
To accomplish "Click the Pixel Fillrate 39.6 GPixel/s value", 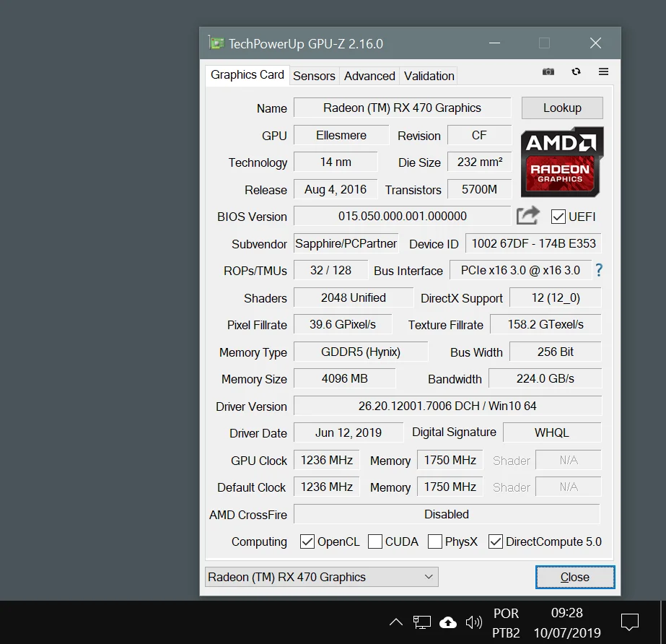I will click(343, 324).
